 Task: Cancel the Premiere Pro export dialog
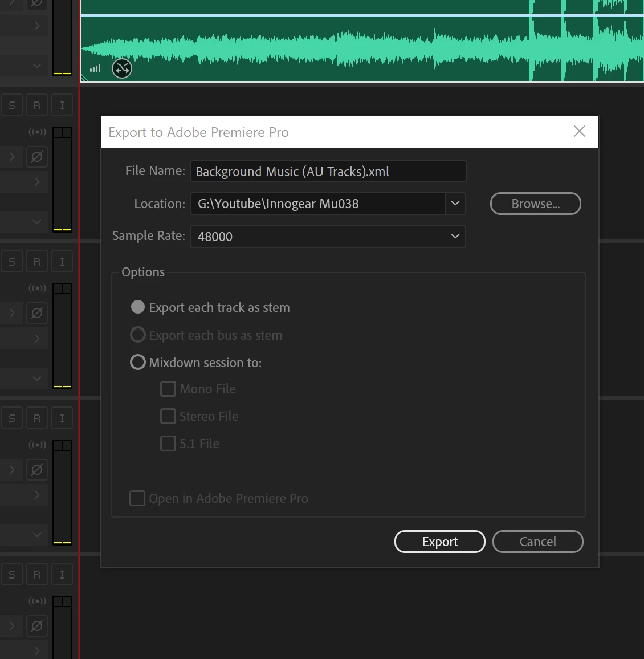(538, 542)
